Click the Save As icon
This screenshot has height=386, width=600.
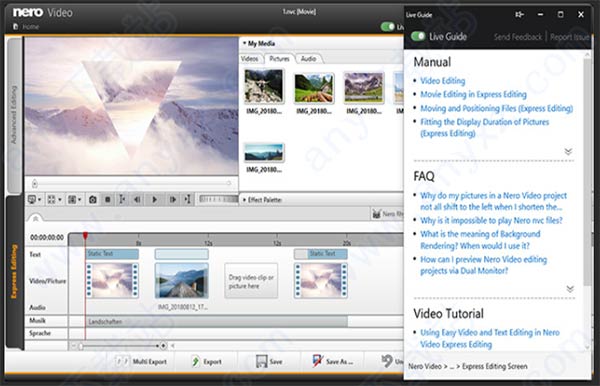[x=318, y=361]
